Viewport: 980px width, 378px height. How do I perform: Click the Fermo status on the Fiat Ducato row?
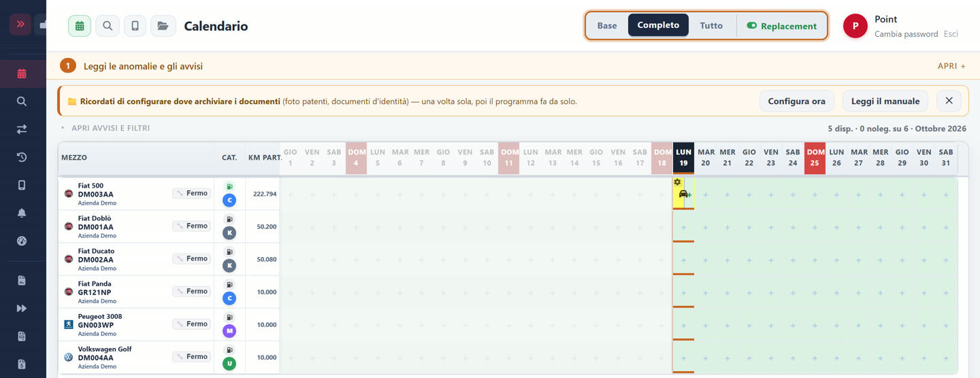point(191,258)
